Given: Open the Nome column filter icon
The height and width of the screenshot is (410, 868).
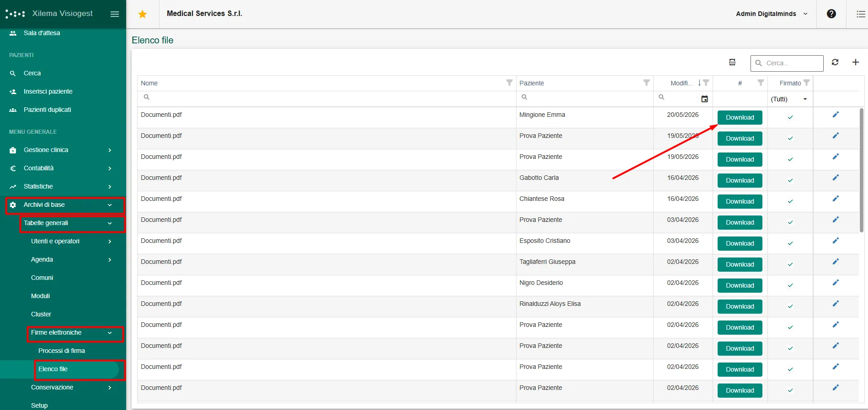Looking at the screenshot, I should [509, 83].
